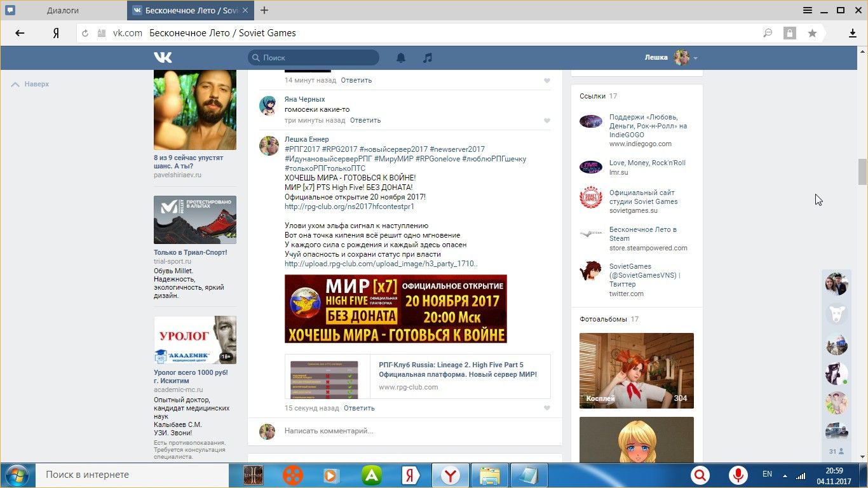This screenshot has width=868, height=488.
Task: Like the comment posted 14 минут назад
Action: pos(546,81)
